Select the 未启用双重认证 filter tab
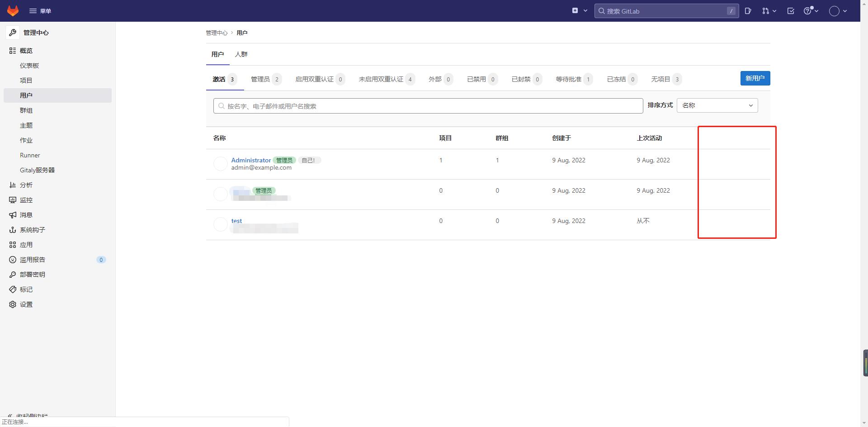 click(387, 79)
